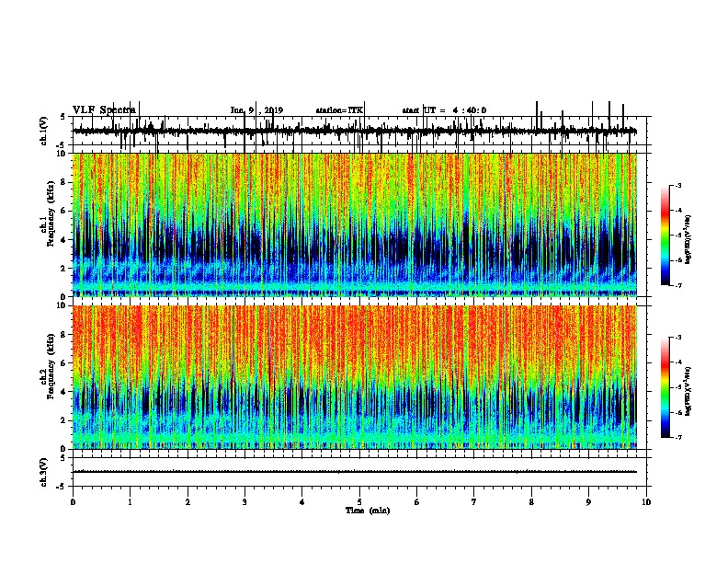Click ch.1 frequency axis "8" tick label
Screen dimensions: 728x563
pos(64,182)
